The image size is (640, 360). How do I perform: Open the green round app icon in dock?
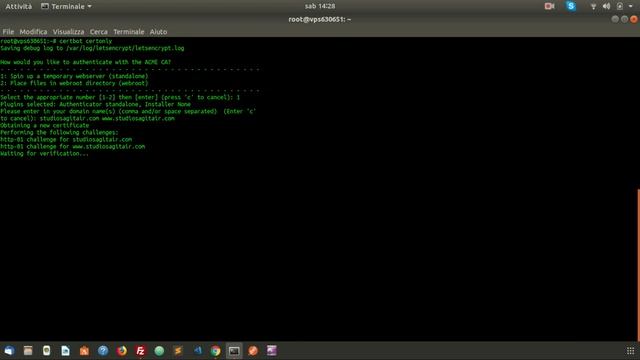point(159,351)
